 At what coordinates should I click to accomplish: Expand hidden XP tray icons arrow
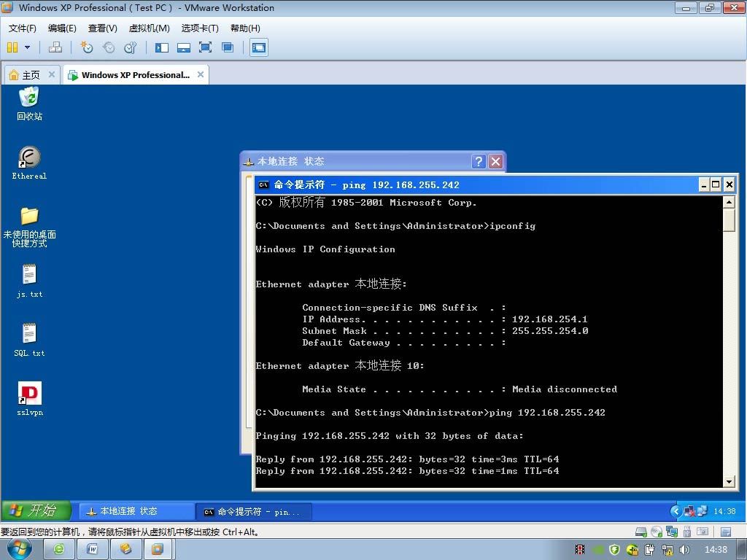coord(675,511)
